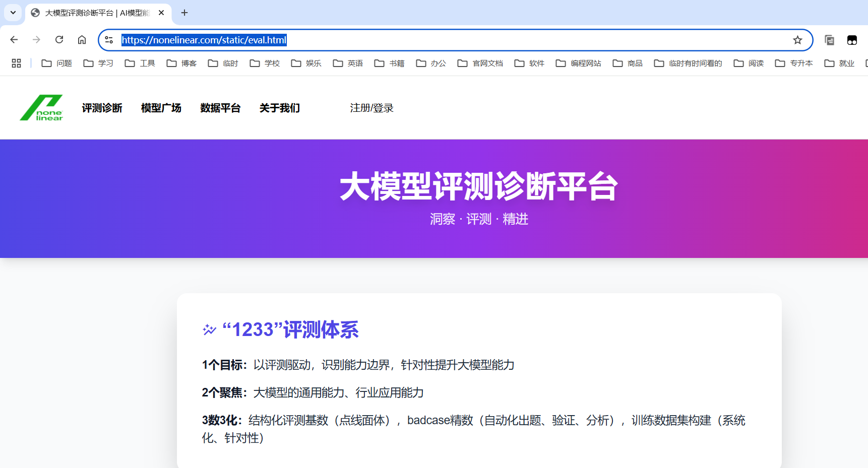Open the 办公 bookmarks folder
Screen dimensions: 868x468
point(431,63)
